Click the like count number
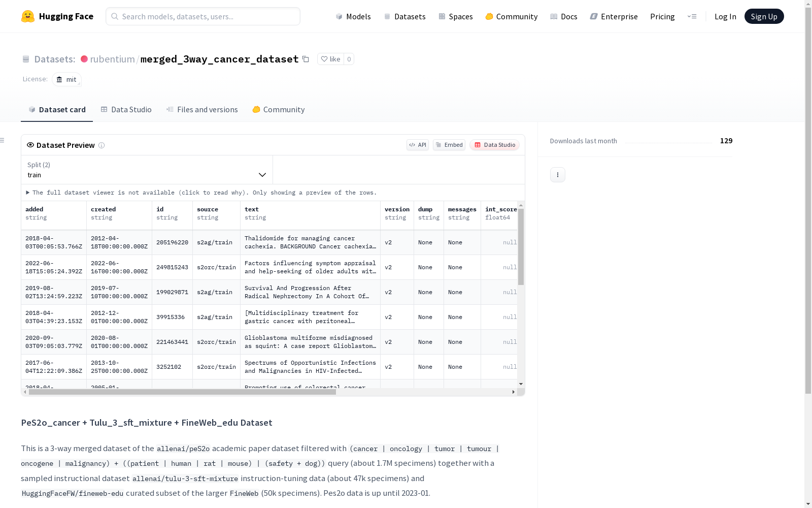 pos(349,59)
